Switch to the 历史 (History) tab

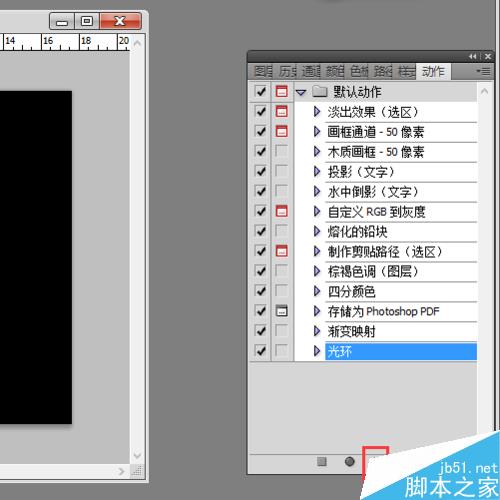pos(287,71)
